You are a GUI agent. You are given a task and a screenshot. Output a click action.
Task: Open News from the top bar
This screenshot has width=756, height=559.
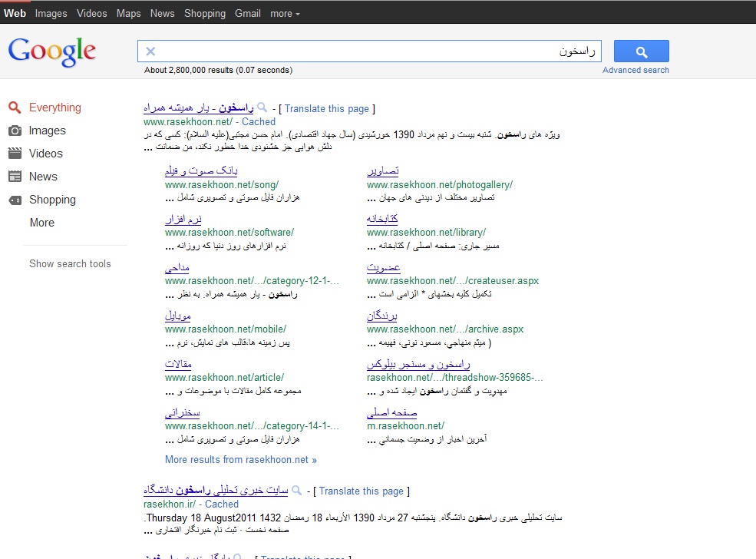163,14
